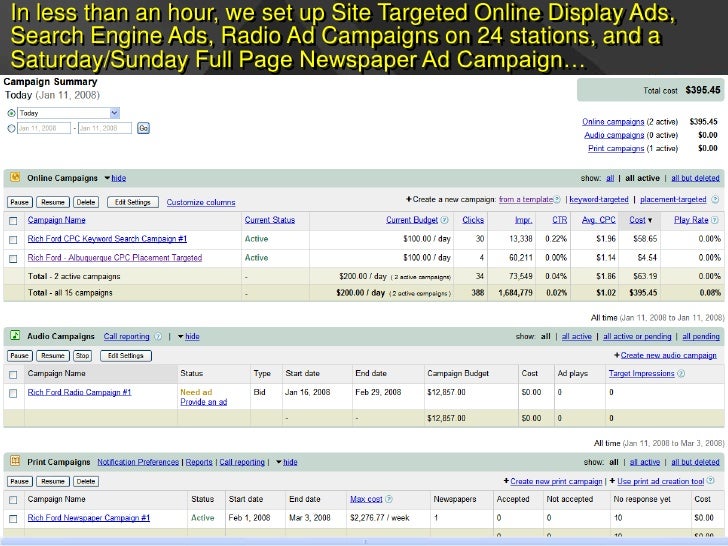Viewport: 728px width, 546px height.
Task: Click Create new print campaign link
Action: tap(556, 481)
